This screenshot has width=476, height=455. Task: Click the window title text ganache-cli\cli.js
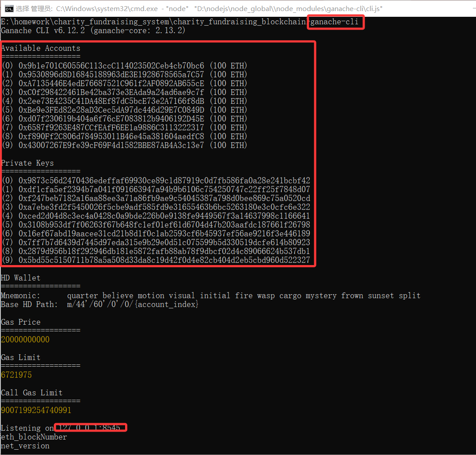354,9
